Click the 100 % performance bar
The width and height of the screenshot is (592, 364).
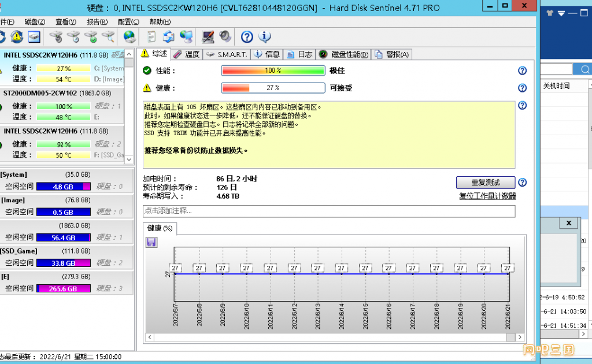[x=273, y=70]
